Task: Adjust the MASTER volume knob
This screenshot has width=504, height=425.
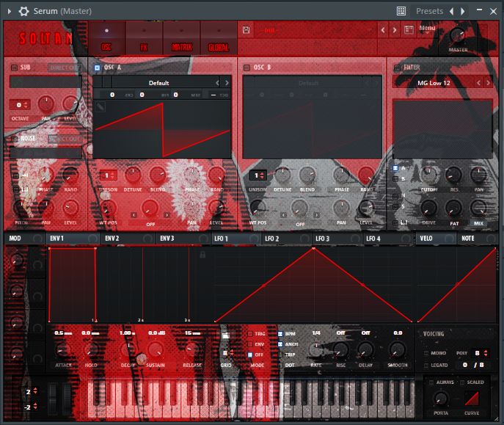Action: click(457, 35)
